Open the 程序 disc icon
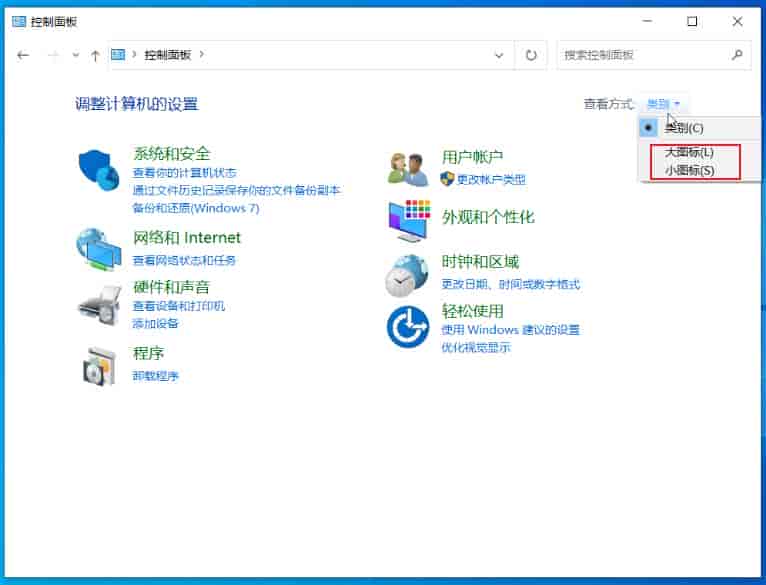This screenshot has height=585, width=766. coord(100,366)
